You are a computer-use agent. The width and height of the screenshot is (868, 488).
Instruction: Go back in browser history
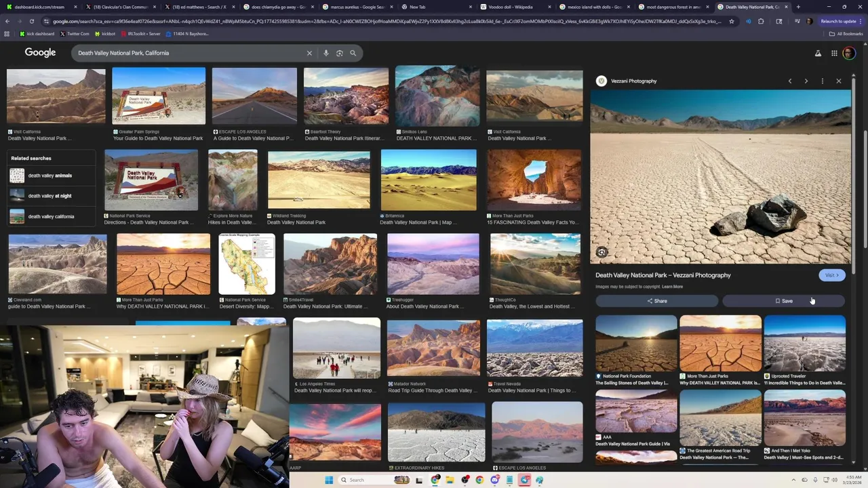click(7, 21)
